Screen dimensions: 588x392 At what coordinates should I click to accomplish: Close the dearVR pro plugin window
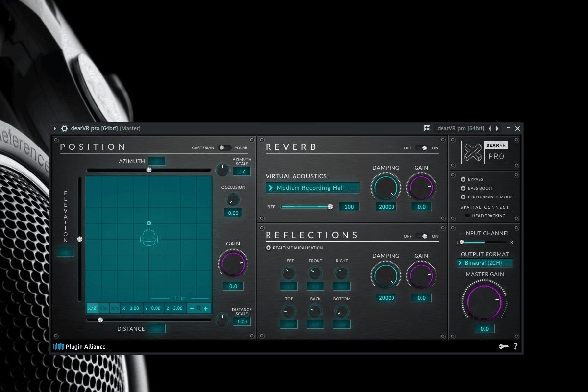pos(518,128)
